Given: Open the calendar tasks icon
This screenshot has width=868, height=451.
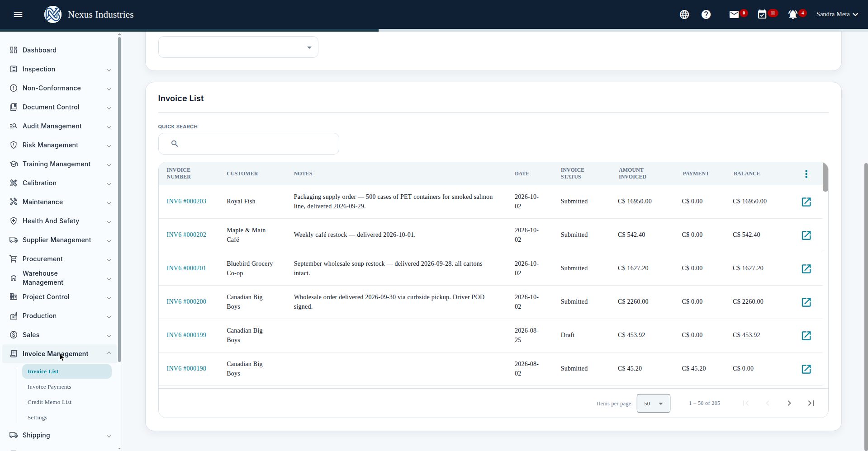Looking at the screenshot, I should pos(762,14).
